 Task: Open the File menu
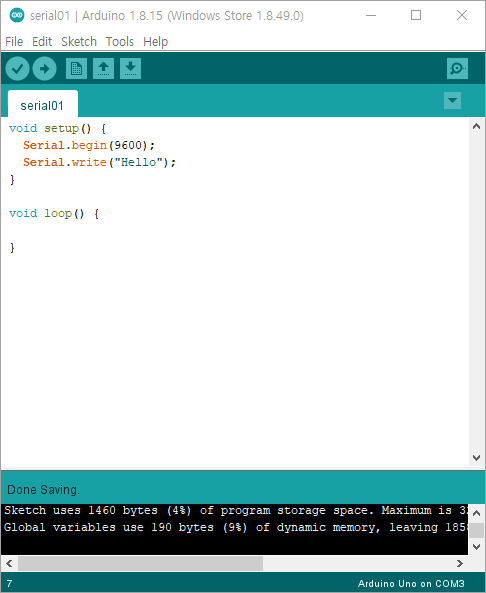(14, 42)
